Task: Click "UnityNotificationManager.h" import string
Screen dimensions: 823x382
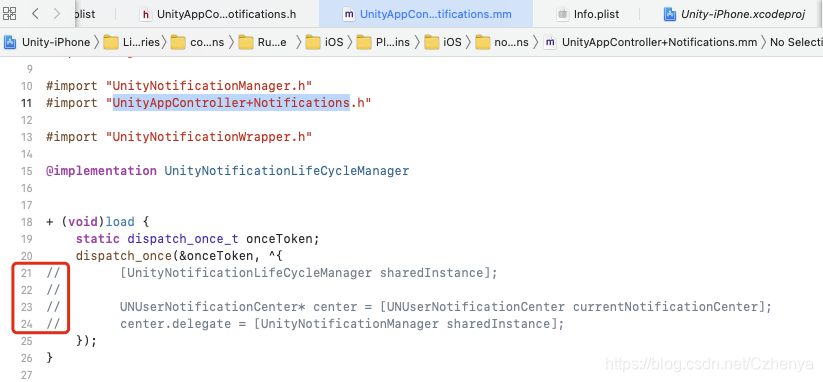Action: [x=209, y=86]
